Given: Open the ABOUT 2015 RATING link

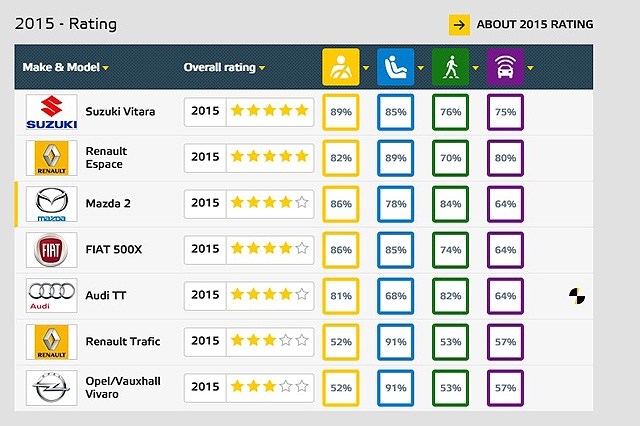Looking at the screenshot, I should point(535,24).
